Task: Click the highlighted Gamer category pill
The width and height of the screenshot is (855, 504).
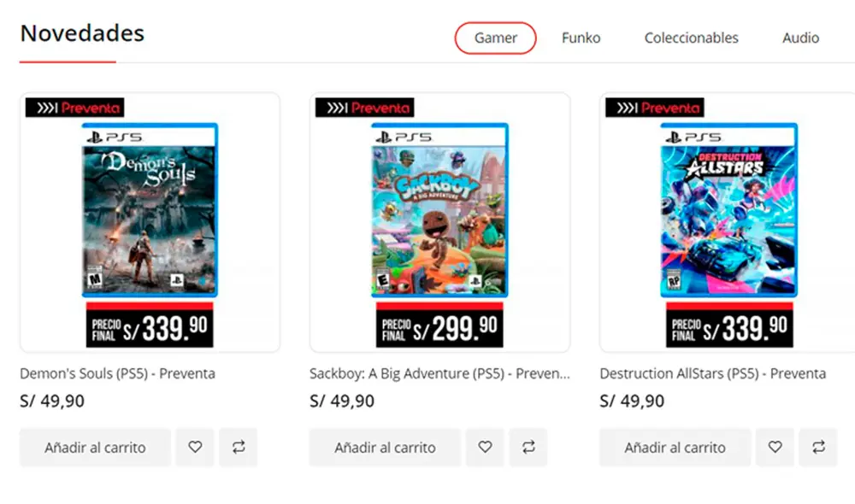Action: 495,38
